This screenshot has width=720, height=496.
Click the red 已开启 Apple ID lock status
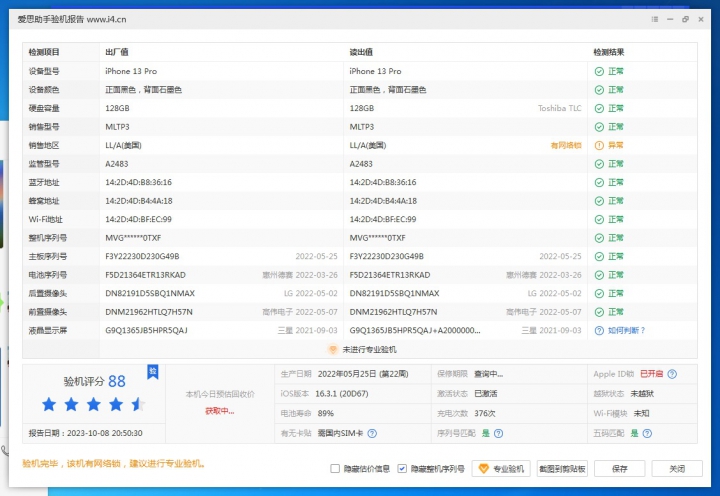point(652,374)
